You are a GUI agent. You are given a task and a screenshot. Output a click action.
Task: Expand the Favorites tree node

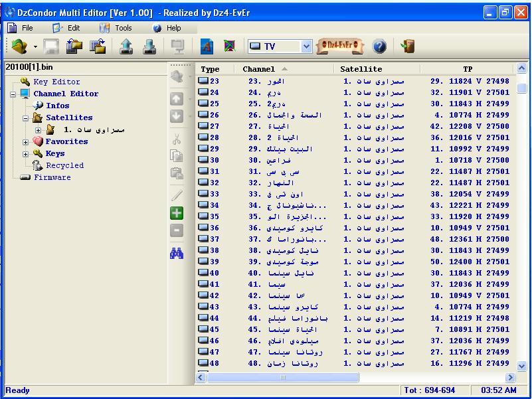coord(25,142)
